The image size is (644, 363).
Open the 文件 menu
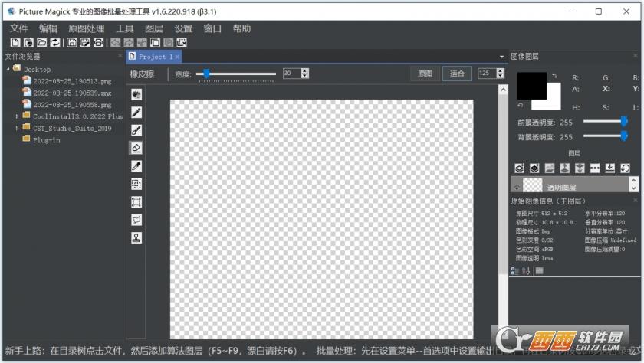[x=19, y=28]
